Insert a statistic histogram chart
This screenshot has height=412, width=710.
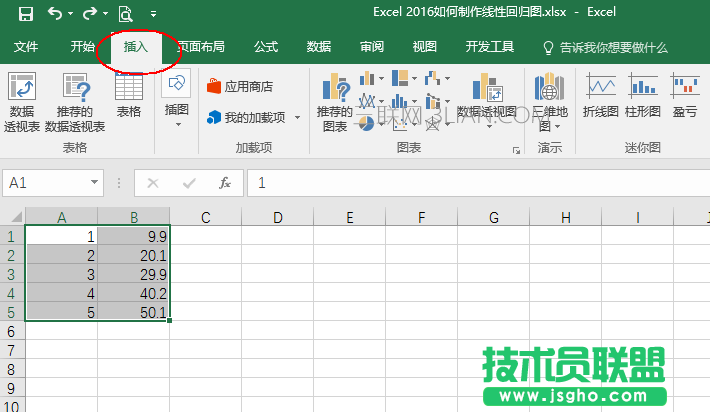[399, 101]
